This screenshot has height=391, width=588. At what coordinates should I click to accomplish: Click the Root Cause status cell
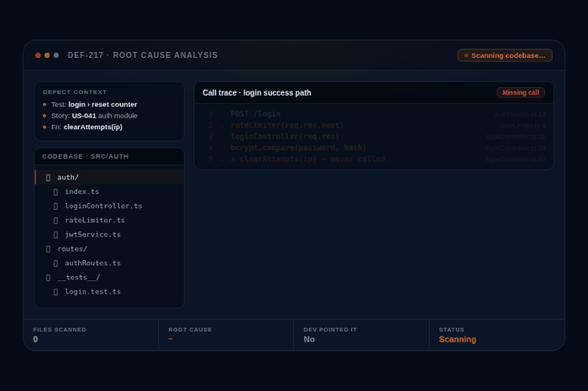(x=225, y=335)
